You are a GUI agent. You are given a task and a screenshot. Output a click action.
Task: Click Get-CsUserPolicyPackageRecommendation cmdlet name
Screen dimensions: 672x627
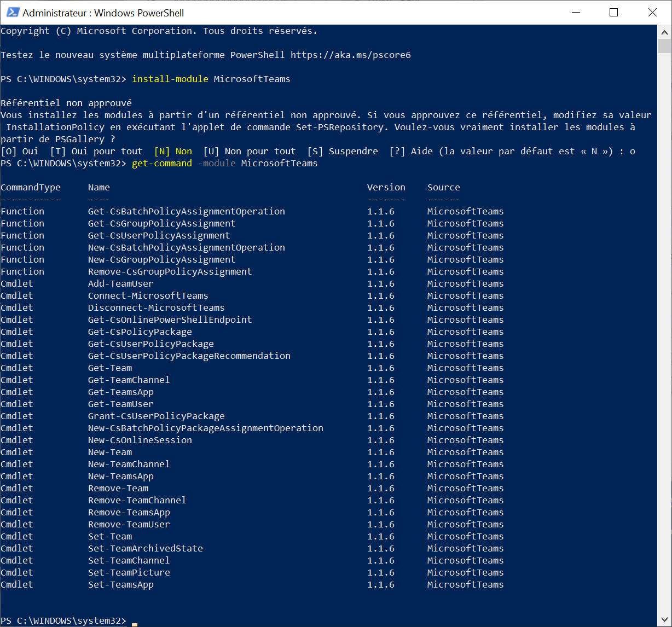189,356
